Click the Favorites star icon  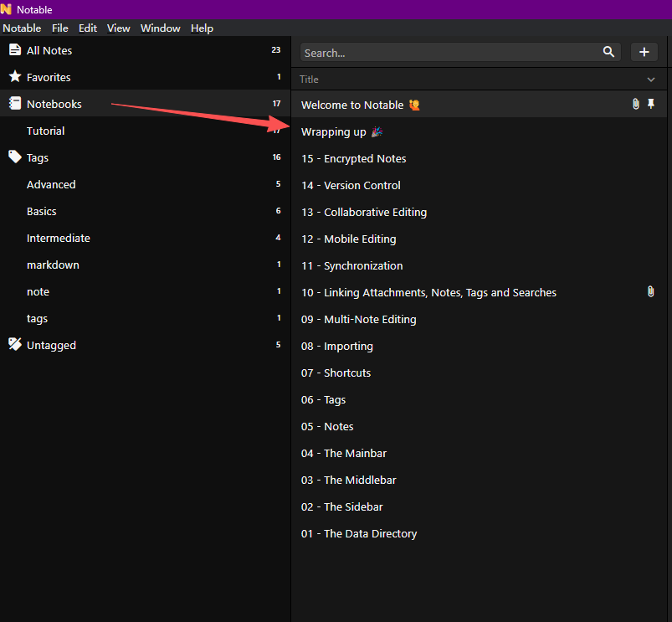click(x=15, y=76)
